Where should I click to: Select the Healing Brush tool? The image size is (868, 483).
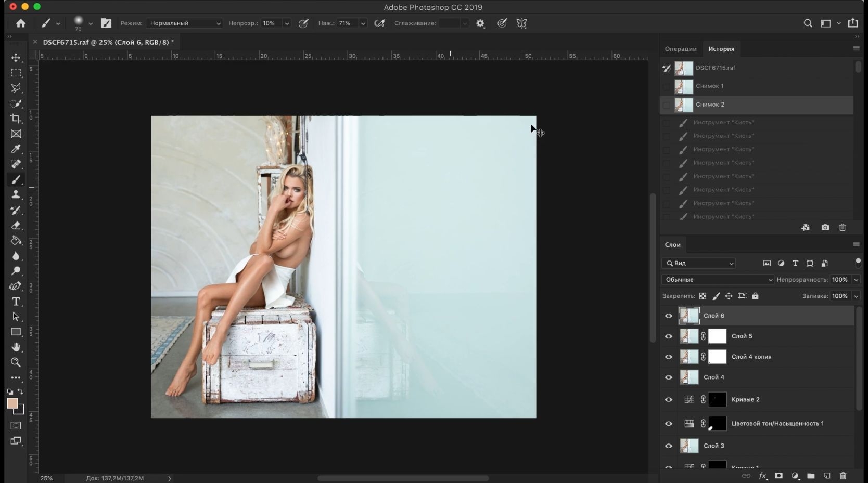click(x=16, y=164)
